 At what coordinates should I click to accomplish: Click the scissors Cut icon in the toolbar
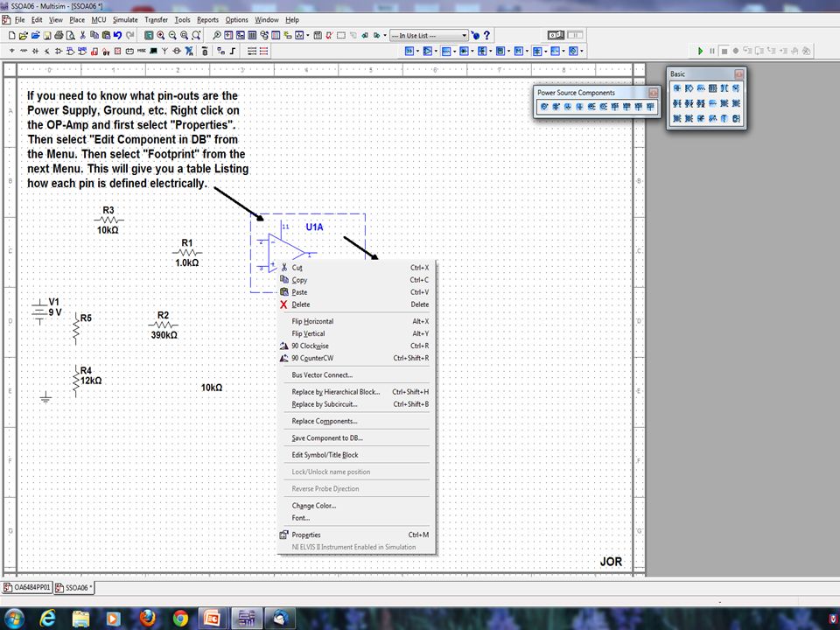[x=82, y=35]
